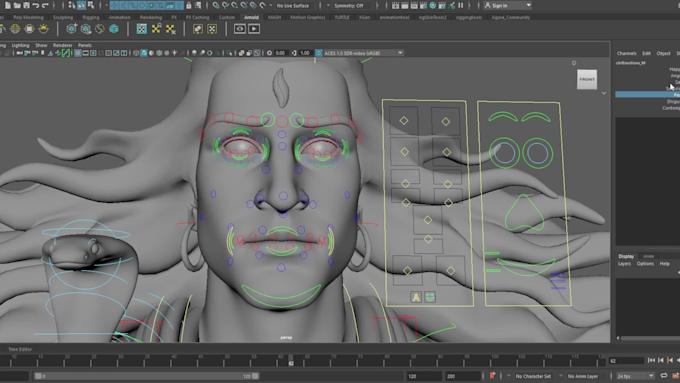Enable Snap to curves icon
Screen dimensions: 680x383
point(225,5)
